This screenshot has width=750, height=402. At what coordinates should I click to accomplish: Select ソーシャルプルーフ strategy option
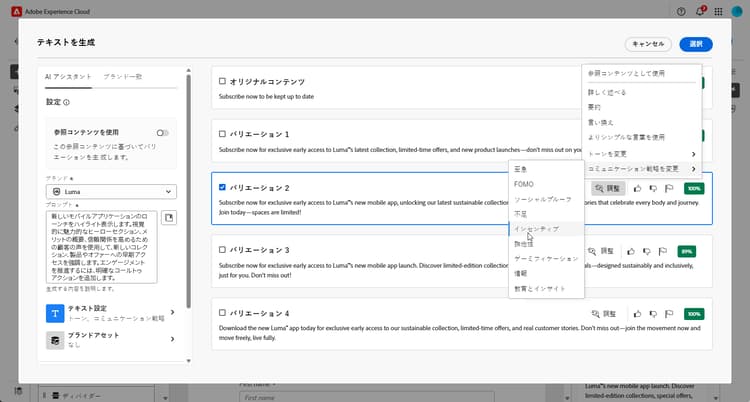coord(546,199)
